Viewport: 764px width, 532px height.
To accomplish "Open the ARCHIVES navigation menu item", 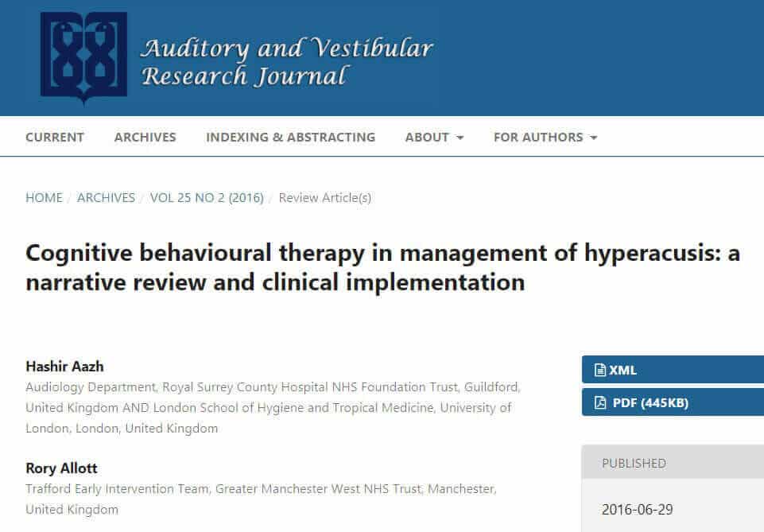I will click(144, 137).
